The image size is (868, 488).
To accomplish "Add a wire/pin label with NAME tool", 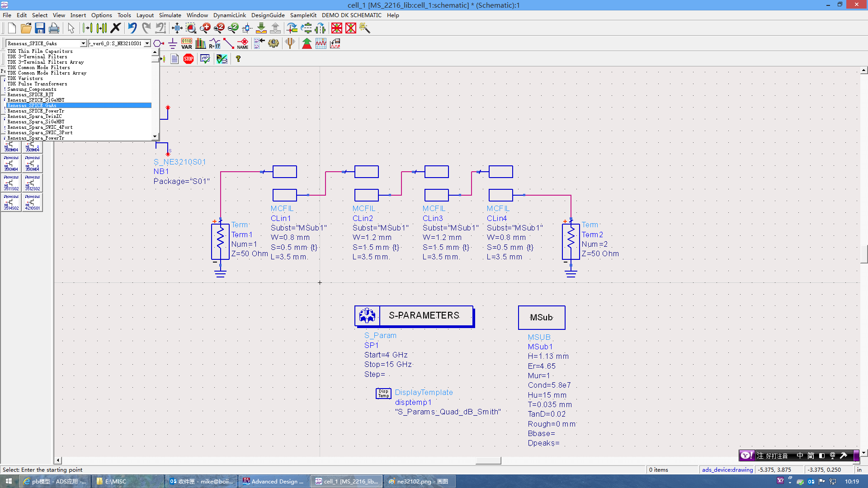I will [243, 43].
